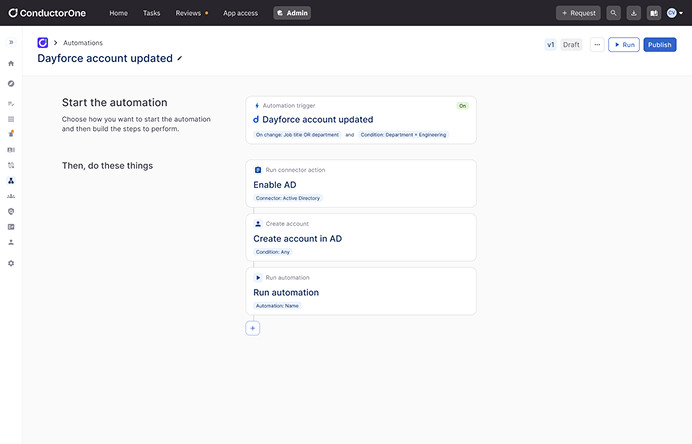Open the user avatar account menu
The height and width of the screenshot is (444, 692).
(x=675, y=13)
